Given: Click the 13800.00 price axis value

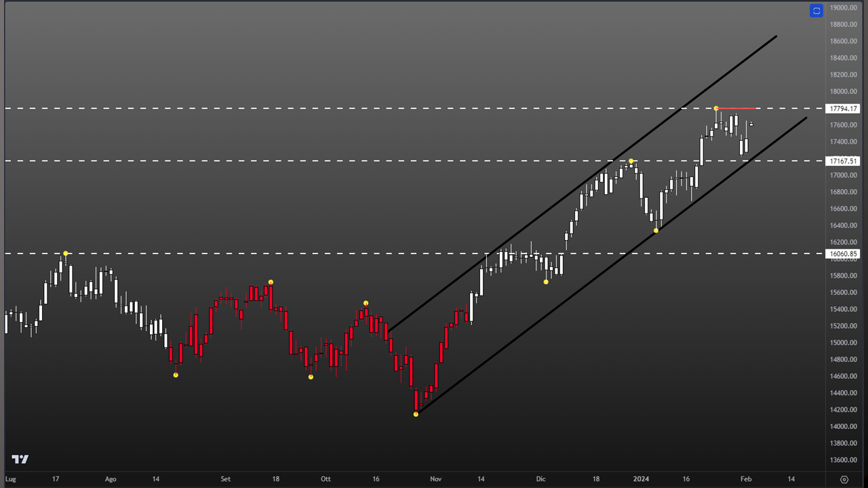Looking at the screenshot, I should (844, 443).
